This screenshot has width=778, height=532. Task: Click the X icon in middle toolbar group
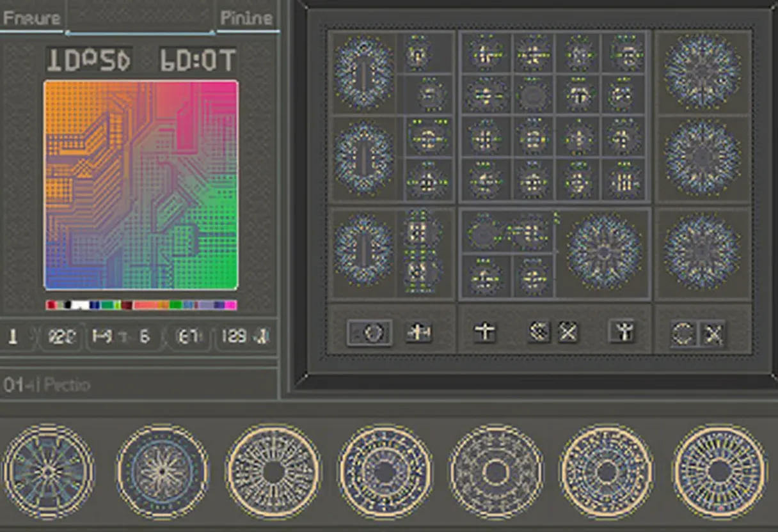click(568, 332)
